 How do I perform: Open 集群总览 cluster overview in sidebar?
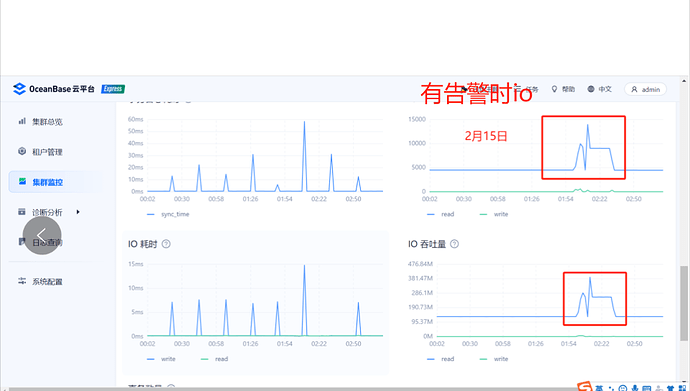click(47, 122)
